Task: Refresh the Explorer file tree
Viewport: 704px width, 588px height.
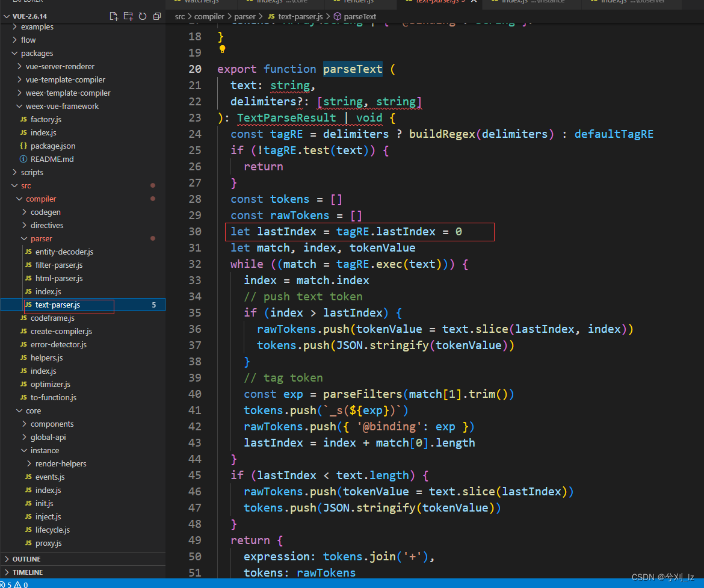Action: 143,16
